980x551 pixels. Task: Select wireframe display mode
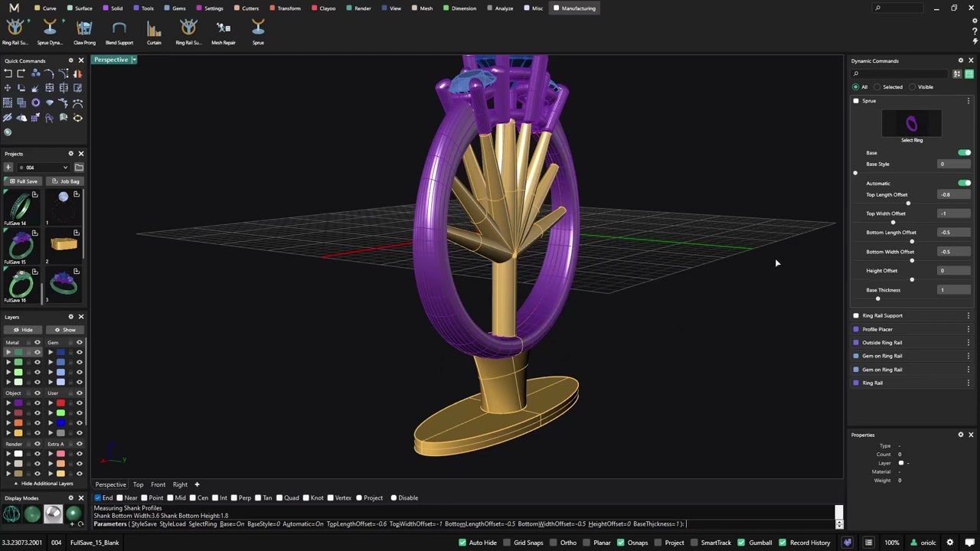click(11, 514)
